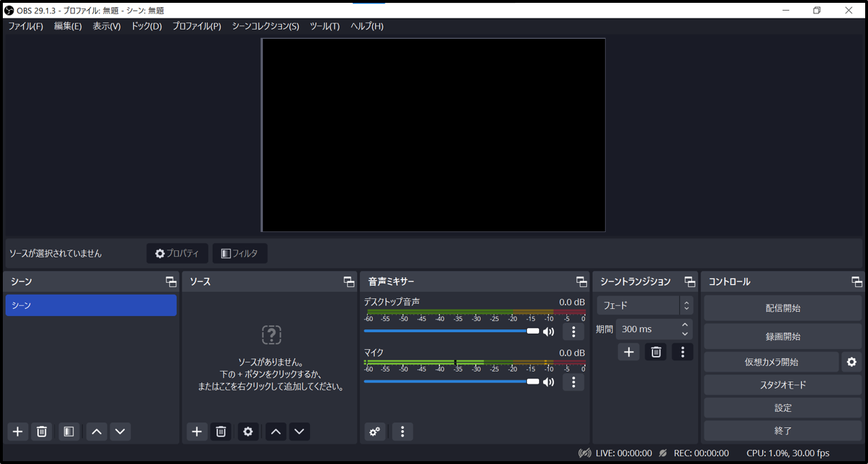Open the ツール(T) menu
This screenshot has height=464, width=868.
tap(325, 26)
